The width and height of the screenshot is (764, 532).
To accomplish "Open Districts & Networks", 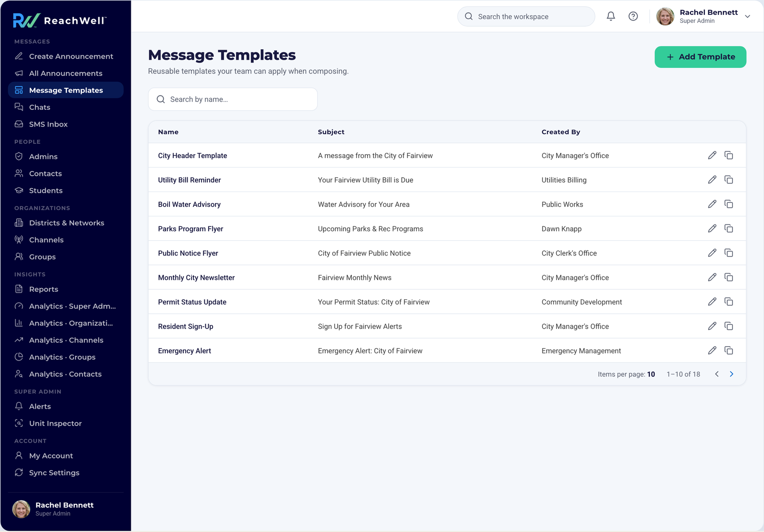I will coord(66,223).
